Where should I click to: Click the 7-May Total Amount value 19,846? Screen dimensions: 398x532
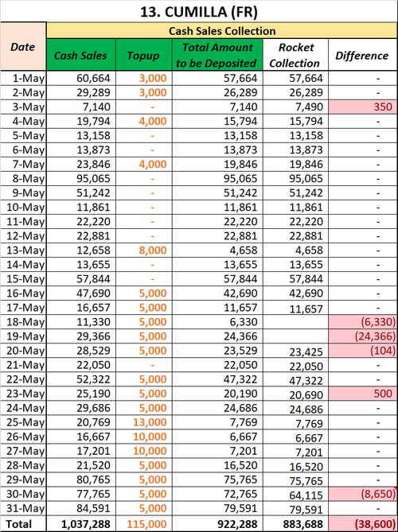[x=240, y=165]
